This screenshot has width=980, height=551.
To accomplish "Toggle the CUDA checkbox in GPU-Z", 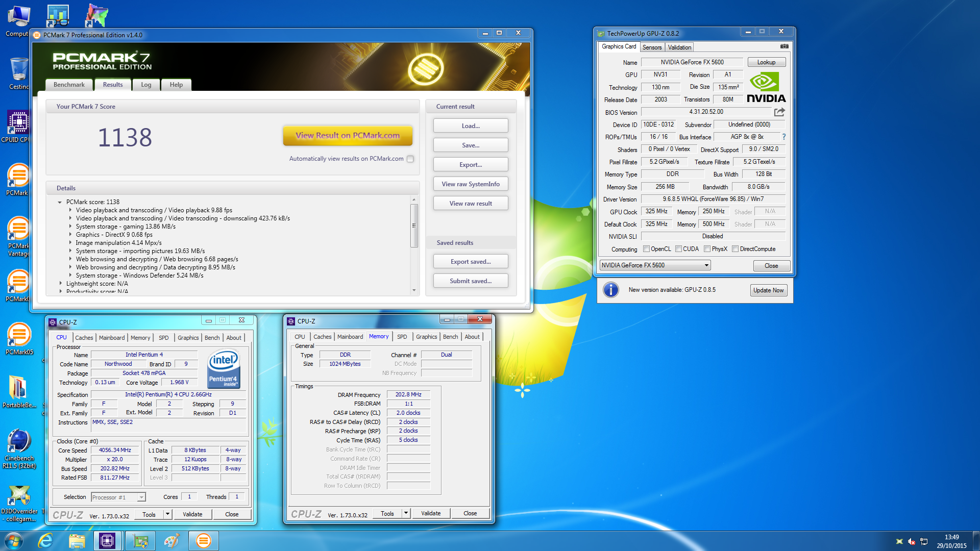I will pyautogui.click(x=678, y=249).
